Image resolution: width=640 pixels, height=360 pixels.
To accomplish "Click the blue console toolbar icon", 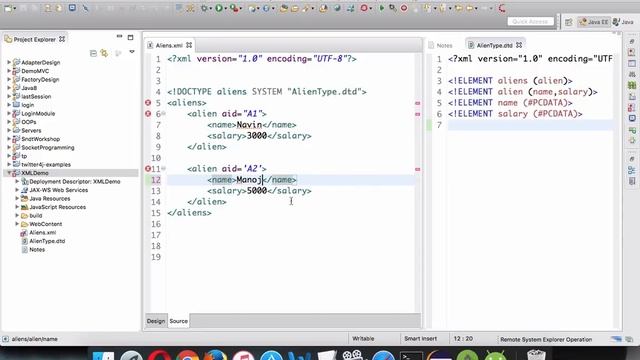I will [72, 8].
